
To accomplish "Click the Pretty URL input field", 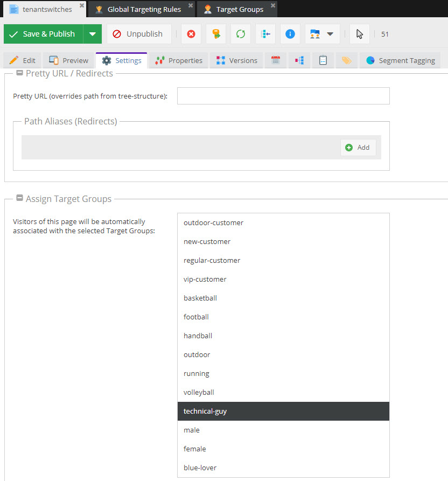I will (283, 96).
